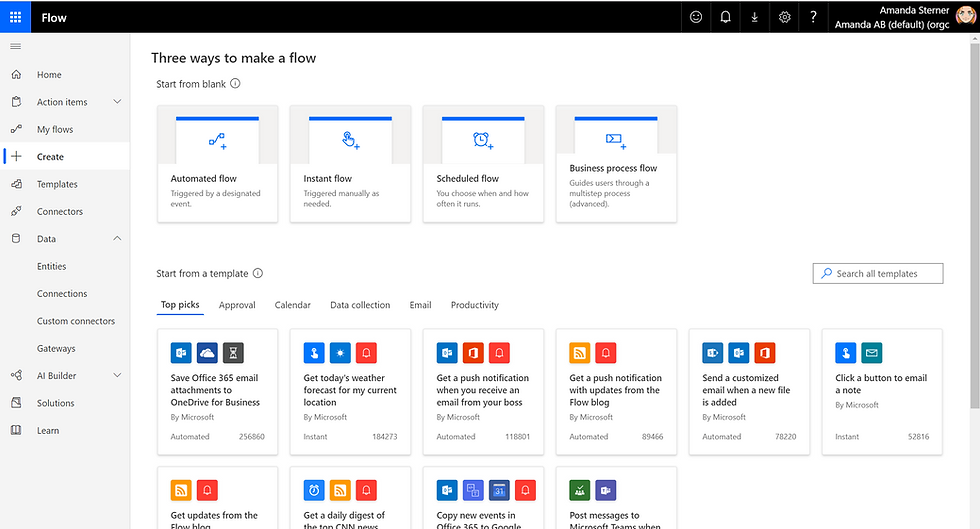The height and width of the screenshot is (529, 980).
Task: Open Get a daily digest CNN news template
Action: pyautogui.click(x=351, y=498)
